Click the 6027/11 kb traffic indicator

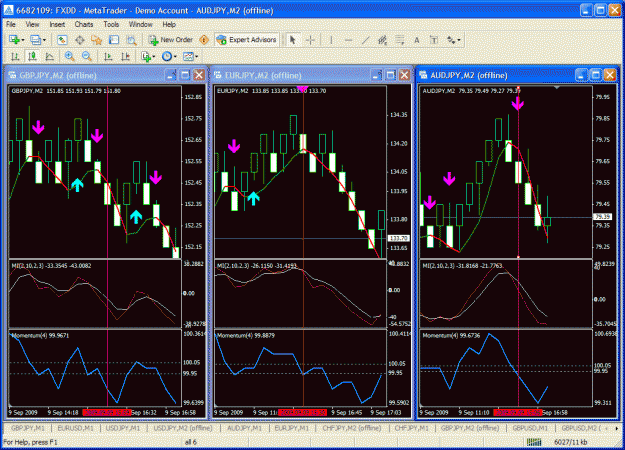pyautogui.click(x=570, y=442)
